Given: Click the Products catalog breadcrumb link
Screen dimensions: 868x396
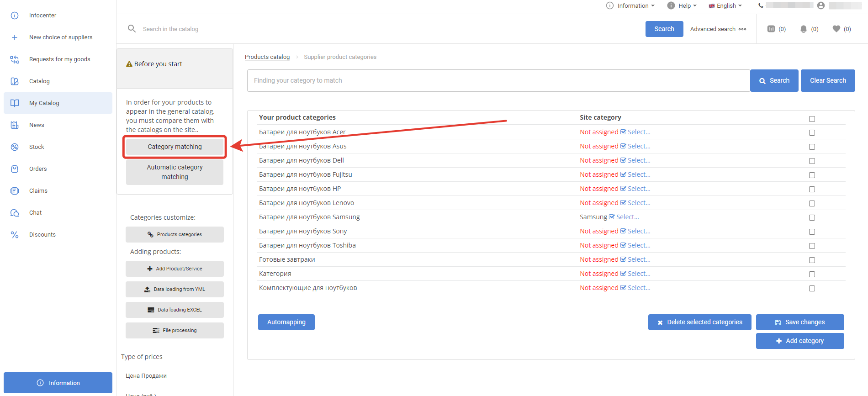Looking at the screenshot, I should point(267,57).
